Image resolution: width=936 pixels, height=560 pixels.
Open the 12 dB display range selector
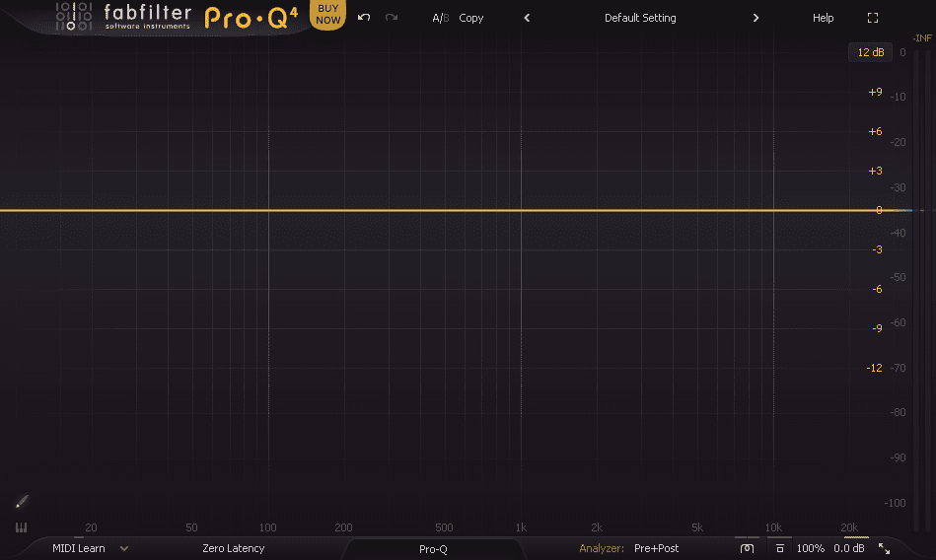pos(870,52)
